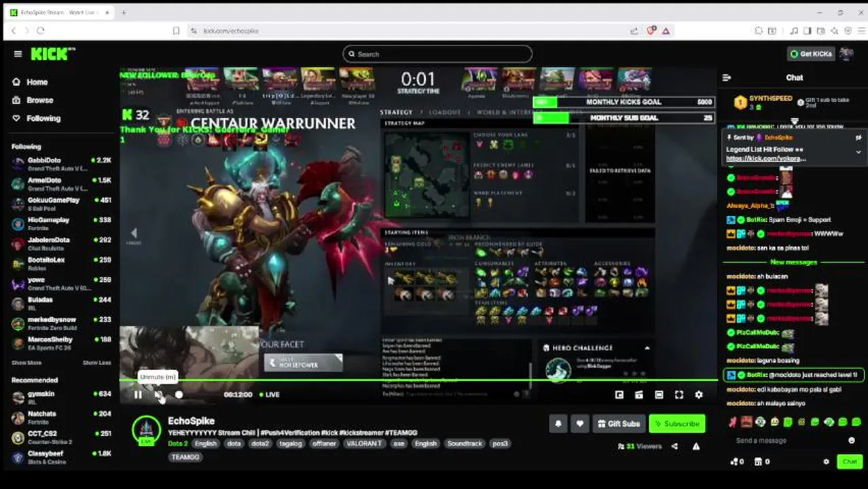Insert the first pink quick emote
The width and height of the screenshot is (868, 489).
(734, 422)
